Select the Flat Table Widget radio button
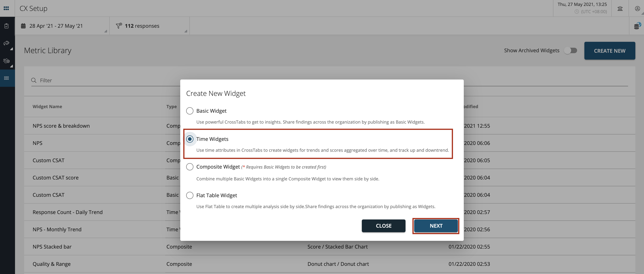The height and width of the screenshot is (274, 644). click(x=190, y=195)
